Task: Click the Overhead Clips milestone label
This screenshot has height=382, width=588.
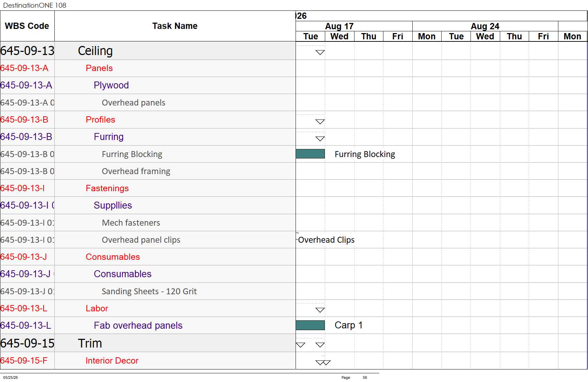Action: tap(326, 240)
